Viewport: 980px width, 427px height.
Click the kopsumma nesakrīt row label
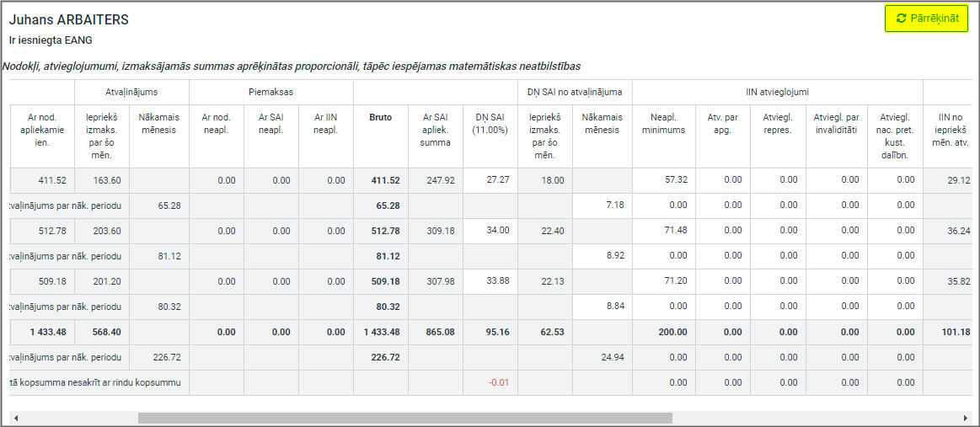(95, 382)
